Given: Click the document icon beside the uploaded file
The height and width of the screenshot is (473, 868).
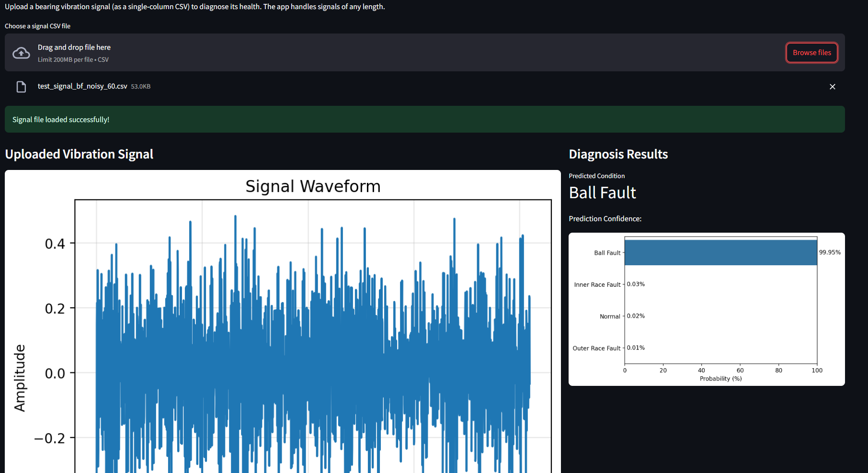Looking at the screenshot, I should [21, 87].
